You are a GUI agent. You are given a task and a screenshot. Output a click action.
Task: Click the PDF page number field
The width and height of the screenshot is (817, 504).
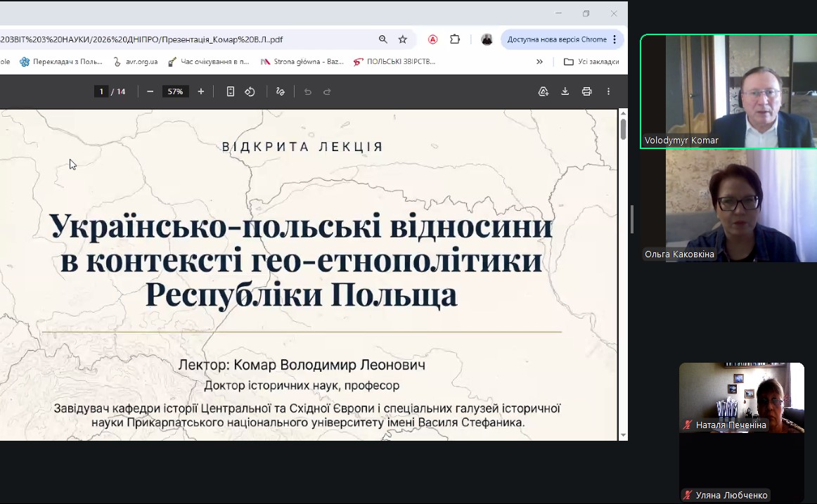(102, 91)
